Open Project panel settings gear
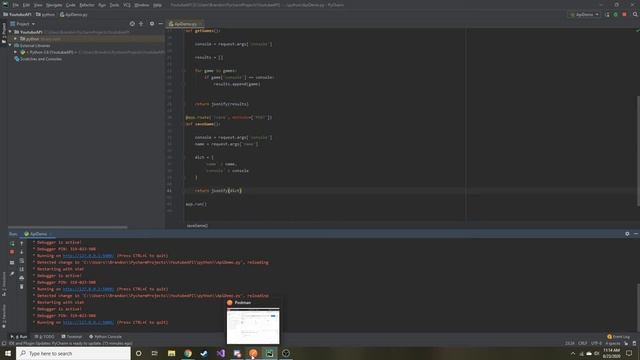 point(152,24)
